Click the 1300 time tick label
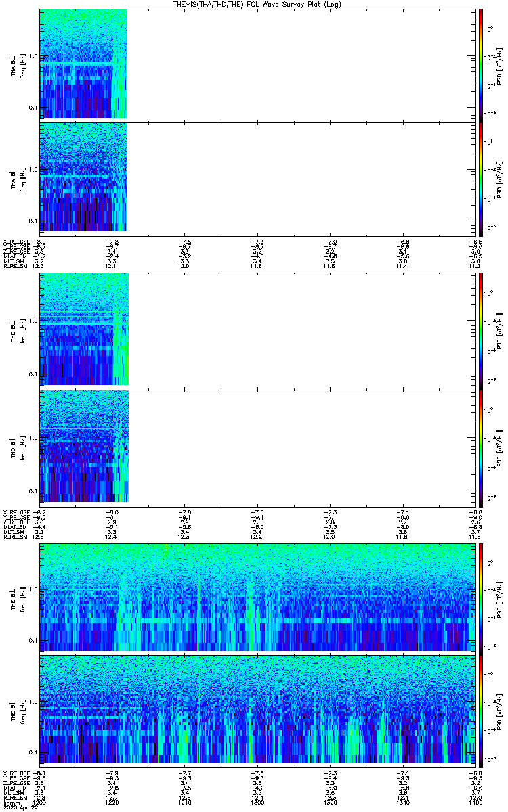Image resolution: width=508 pixels, height=812 pixels. 257,803
